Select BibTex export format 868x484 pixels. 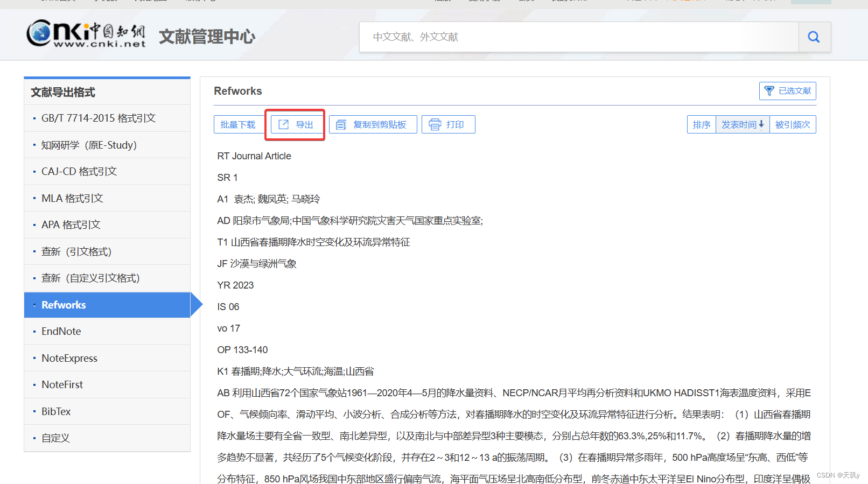click(x=107, y=411)
